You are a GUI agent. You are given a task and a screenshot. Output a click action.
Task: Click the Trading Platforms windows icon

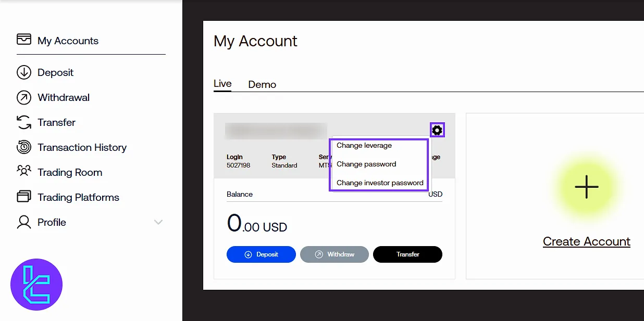[x=24, y=197]
